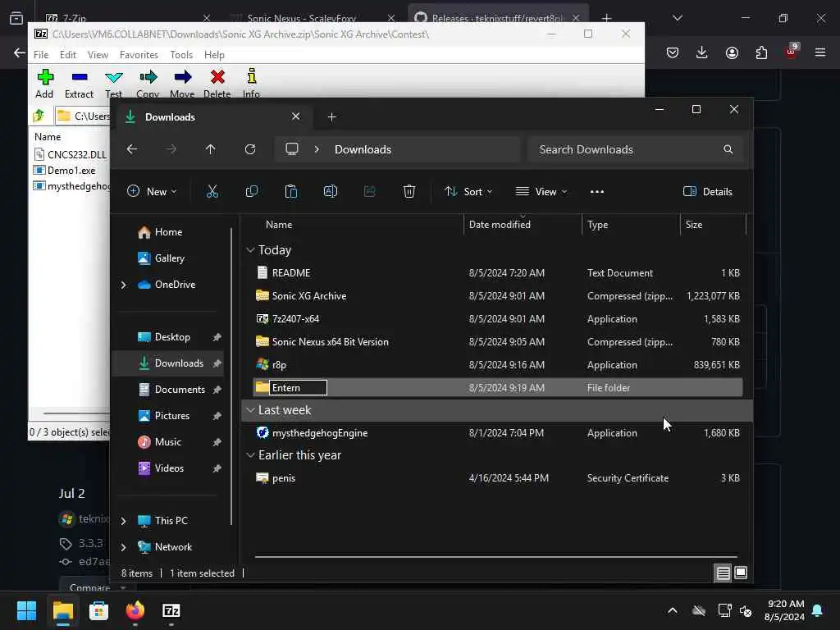Click the Entern rename text box
The image size is (840, 630).
coord(298,388)
